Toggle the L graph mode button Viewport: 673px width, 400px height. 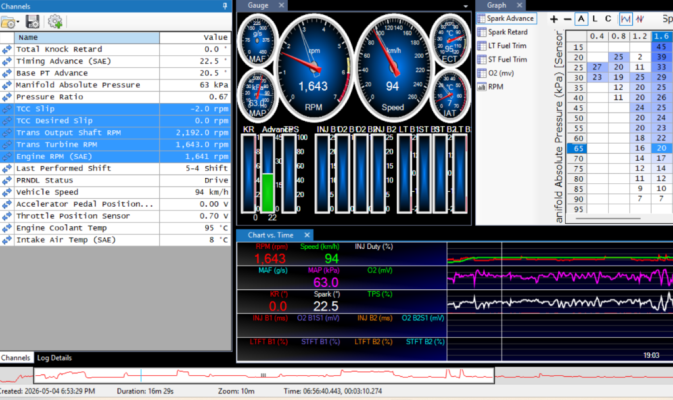coord(595,19)
